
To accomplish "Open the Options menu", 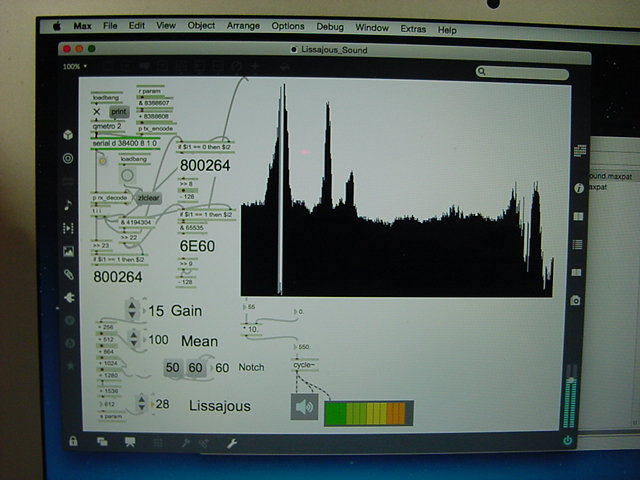I will [288, 27].
